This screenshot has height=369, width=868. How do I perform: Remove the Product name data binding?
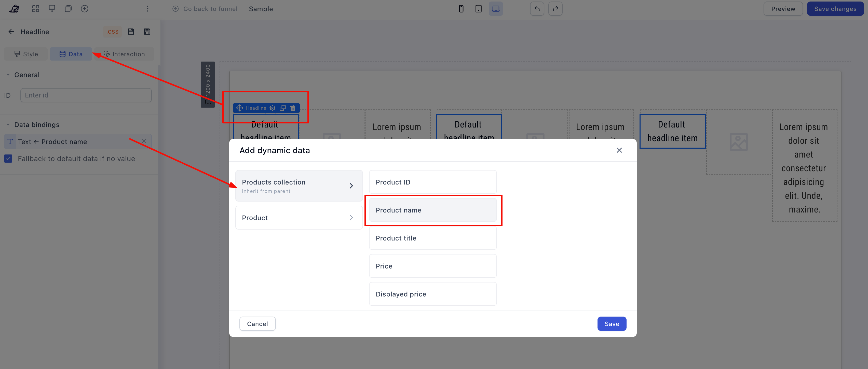144,141
